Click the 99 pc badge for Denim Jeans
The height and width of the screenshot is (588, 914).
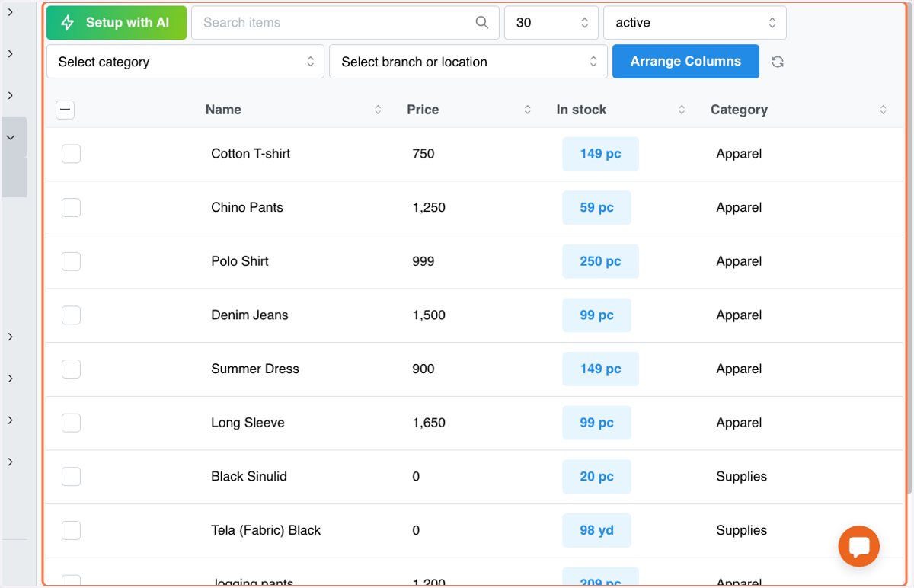pos(596,315)
